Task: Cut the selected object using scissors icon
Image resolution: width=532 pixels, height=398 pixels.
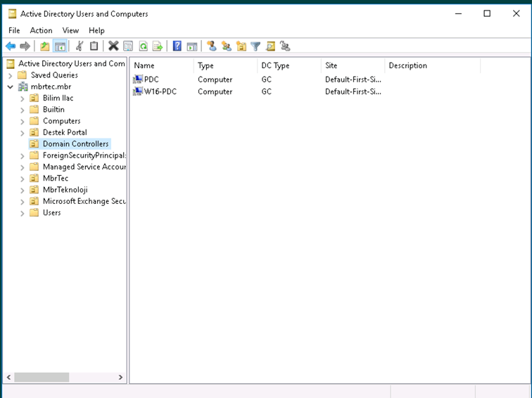Action: pyautogui.click(x=80, y=46)
